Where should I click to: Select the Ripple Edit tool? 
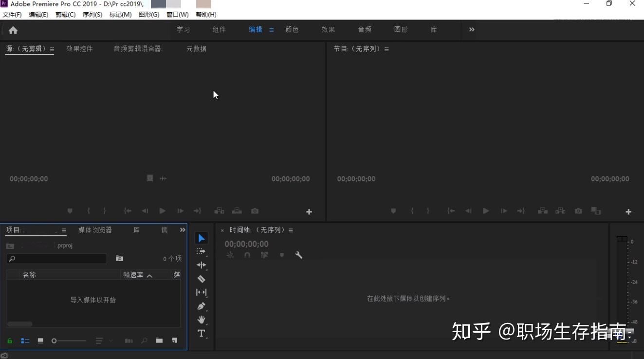pos(202,265)
